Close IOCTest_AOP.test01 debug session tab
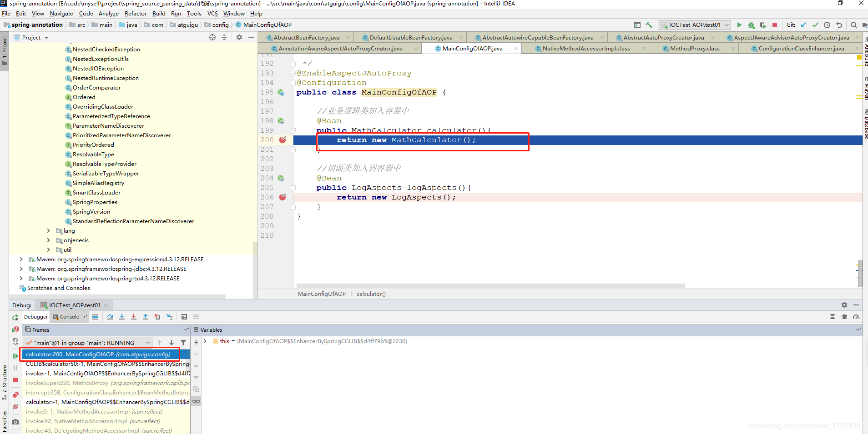Image resolution: width=868 pixels, height=434 pixels. pyautogui.click(x=106, y=305)
